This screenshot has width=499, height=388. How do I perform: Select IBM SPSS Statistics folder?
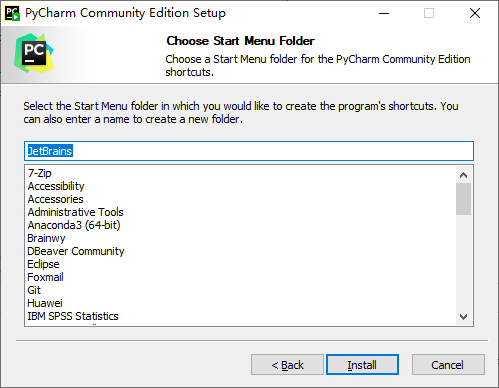click(73, 316)
